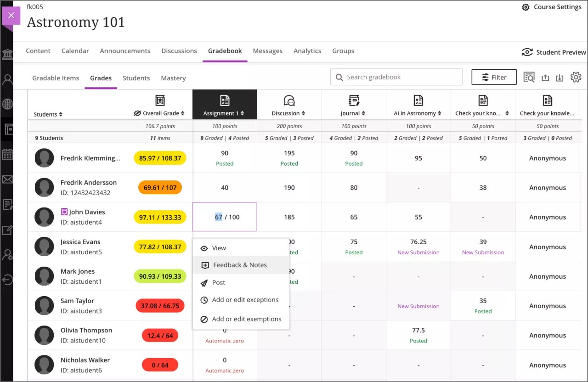Switch to the Gradable Items tab
This screenshot has height=382, width=588.
(55, 78)
